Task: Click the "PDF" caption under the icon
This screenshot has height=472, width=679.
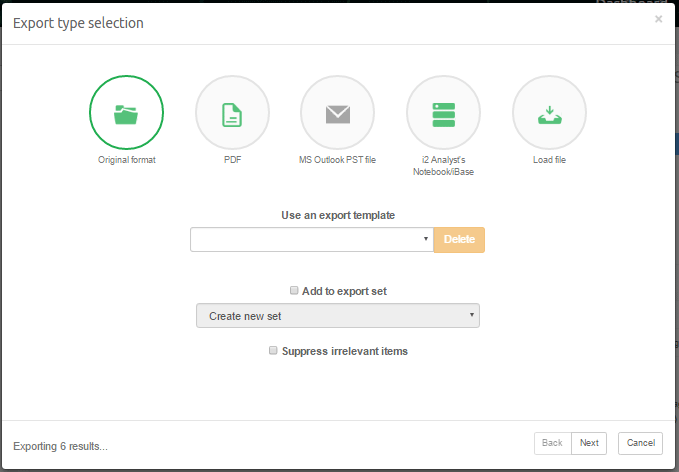Action: 232,160
